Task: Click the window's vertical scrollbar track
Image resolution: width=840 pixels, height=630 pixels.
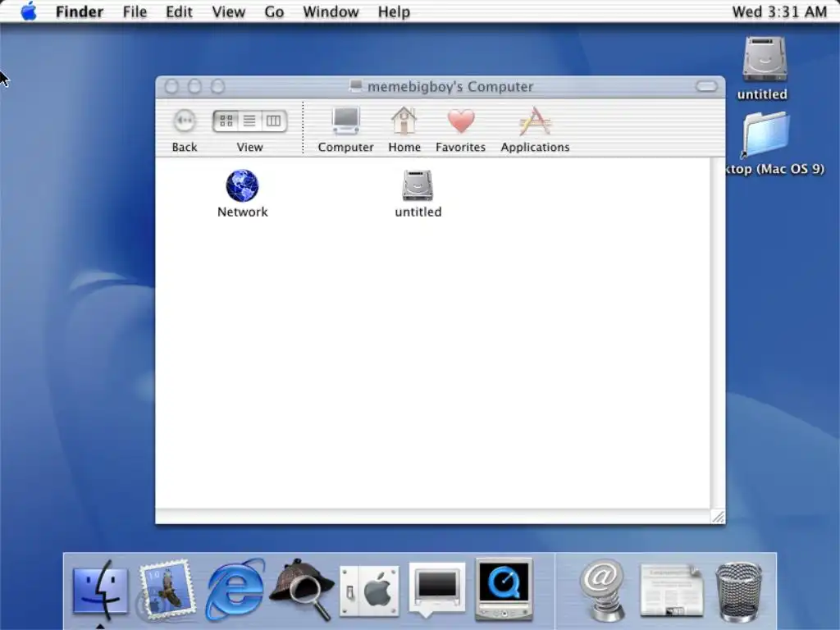Action: [x=718, y=332]
